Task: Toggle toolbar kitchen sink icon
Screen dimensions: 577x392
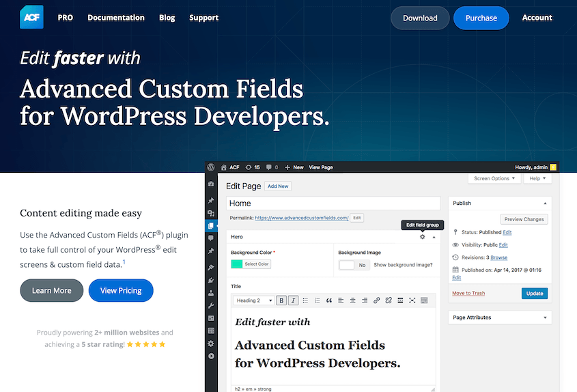Action: [x=424, y=300]
